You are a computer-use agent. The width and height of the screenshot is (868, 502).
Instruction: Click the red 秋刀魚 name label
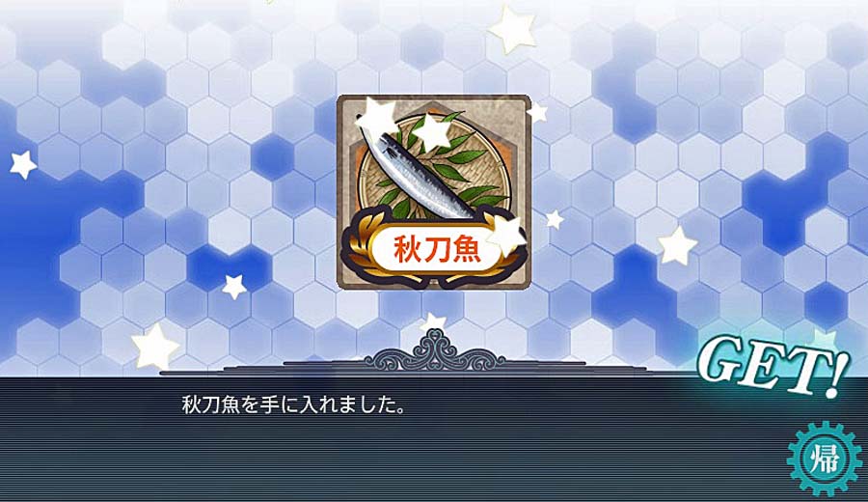click(x=437, y=248)
